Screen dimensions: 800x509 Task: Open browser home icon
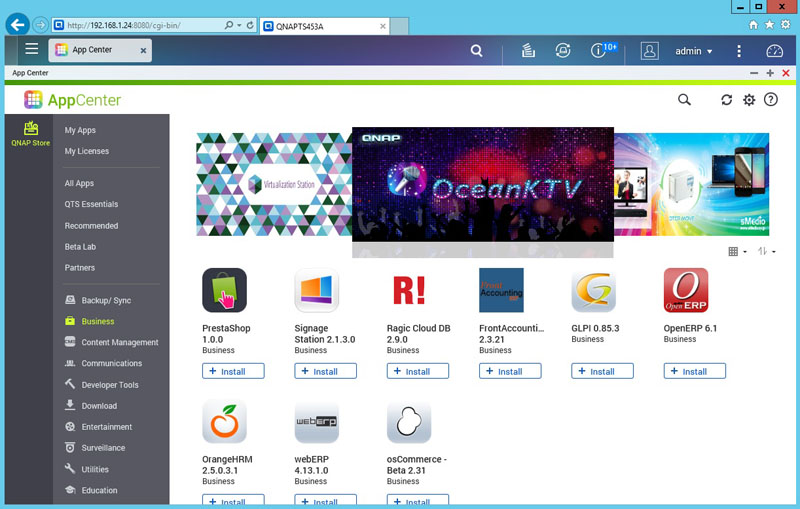pyautogui.click(x=753, y=25)
